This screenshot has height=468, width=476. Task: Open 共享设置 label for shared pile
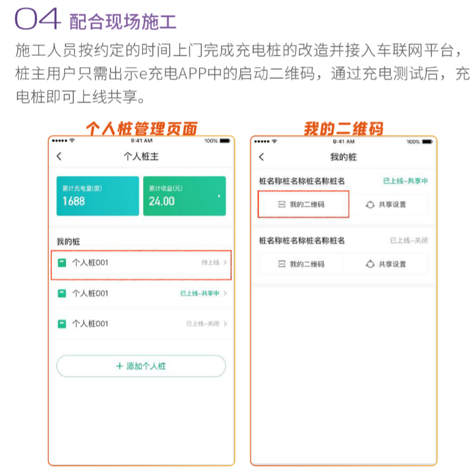[x=392, y=205]
